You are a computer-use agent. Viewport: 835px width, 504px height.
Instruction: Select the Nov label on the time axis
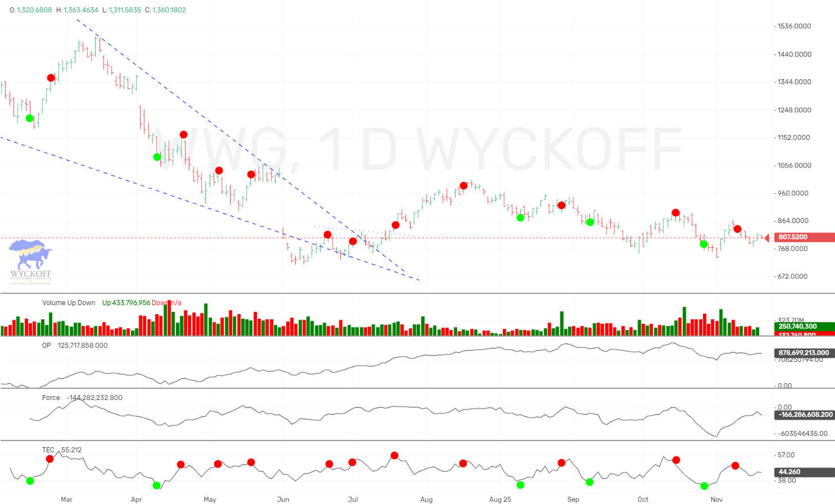point(716,499)
